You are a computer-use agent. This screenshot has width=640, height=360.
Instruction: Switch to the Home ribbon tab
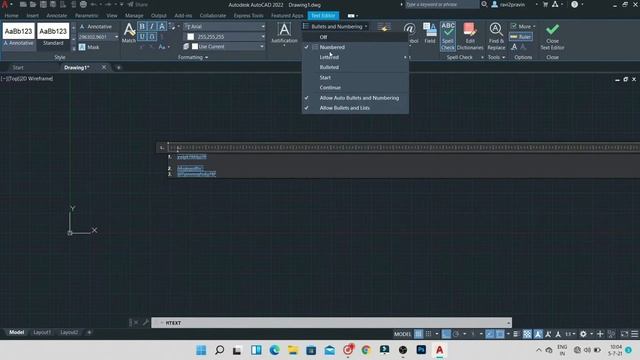11,16
